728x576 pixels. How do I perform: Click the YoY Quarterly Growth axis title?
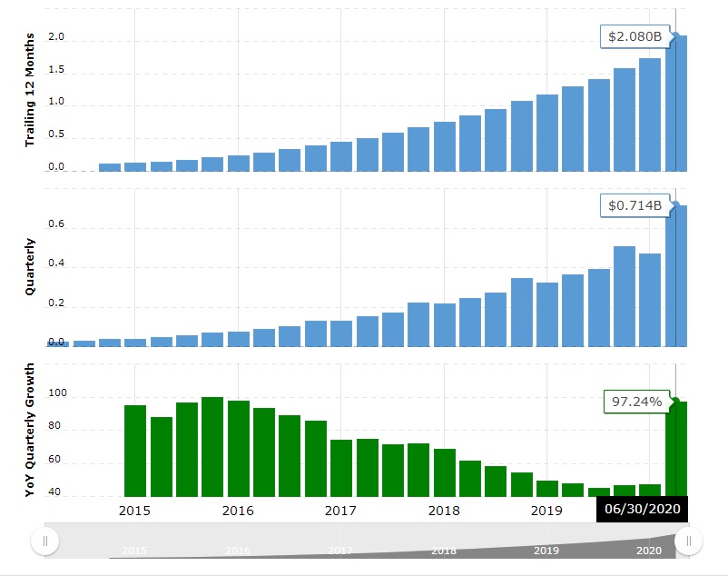pos(30,430)
